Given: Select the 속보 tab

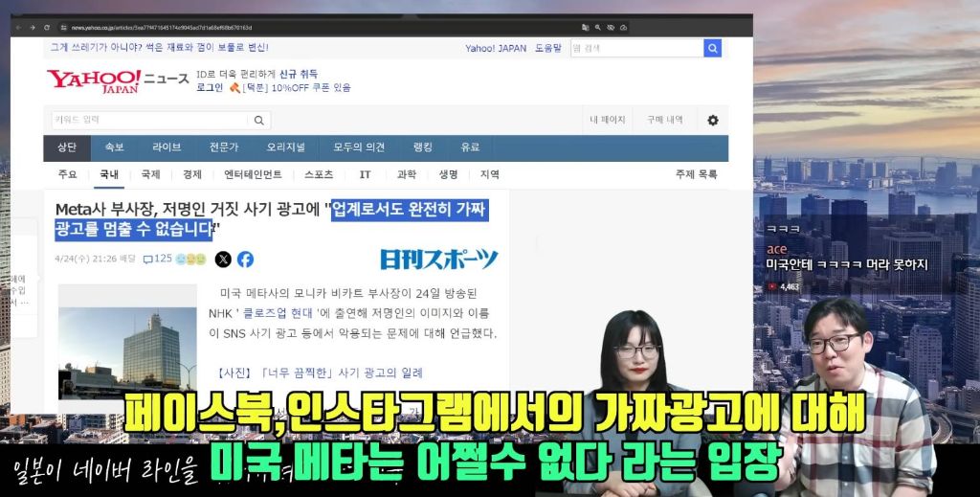Looking at the screenshot, I should click(115, 147).
